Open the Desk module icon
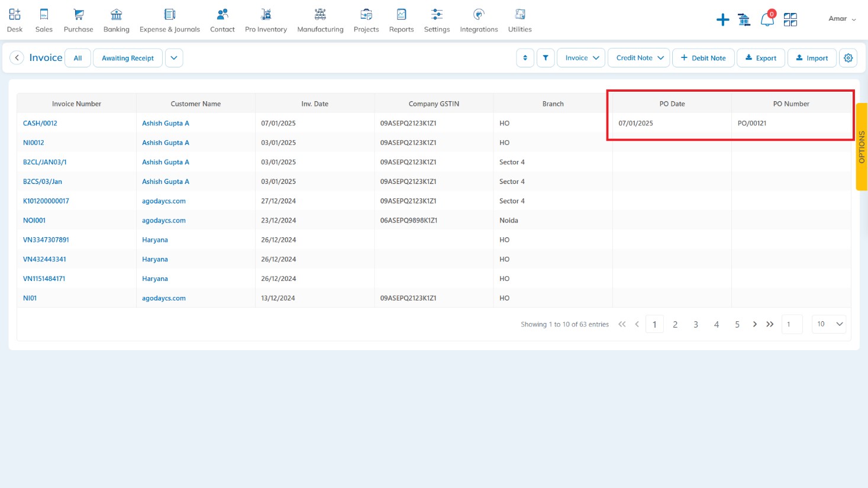The image size is (868, 488). (x=15, y=20)
